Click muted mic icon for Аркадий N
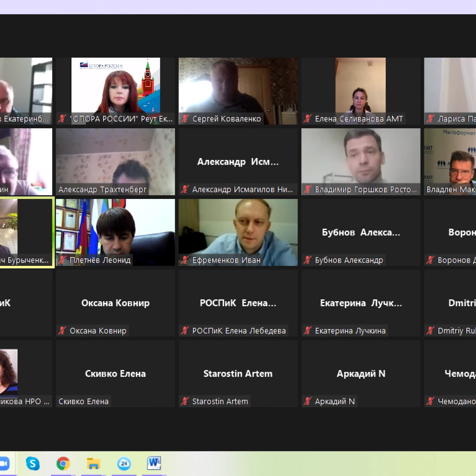Screen dimensions: 476x476 [x=308, y=401]
